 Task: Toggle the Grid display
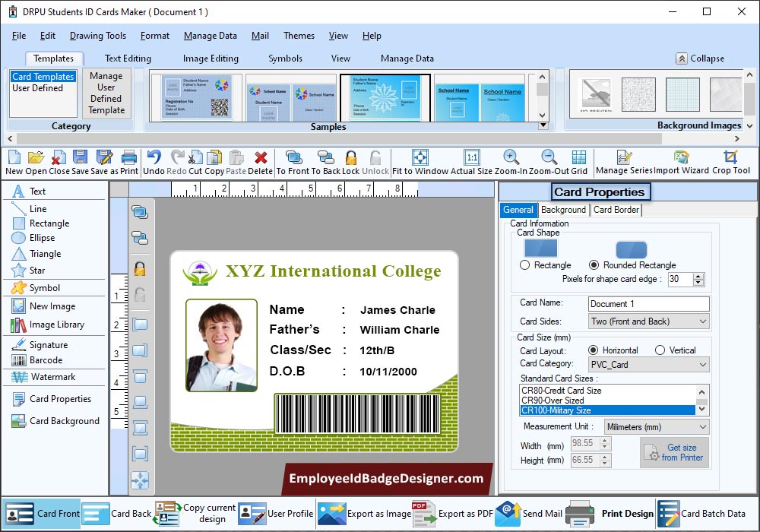[x=578, y=163]
